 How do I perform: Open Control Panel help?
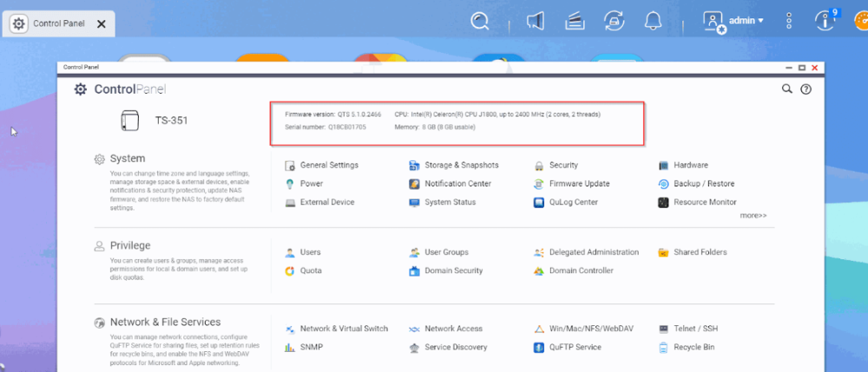click(806, 89)
